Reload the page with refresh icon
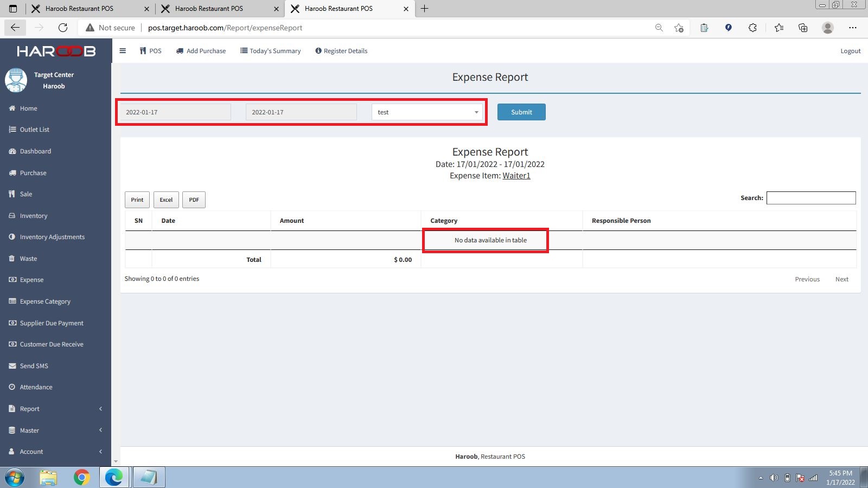This screenshot has width=868, height=488. pos(63,28)
